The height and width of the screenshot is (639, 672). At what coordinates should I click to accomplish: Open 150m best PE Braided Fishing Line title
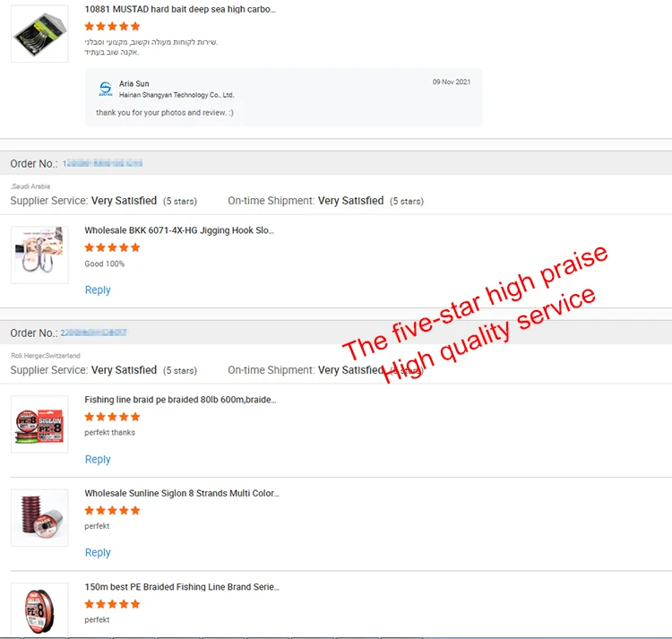click(182, 587)
